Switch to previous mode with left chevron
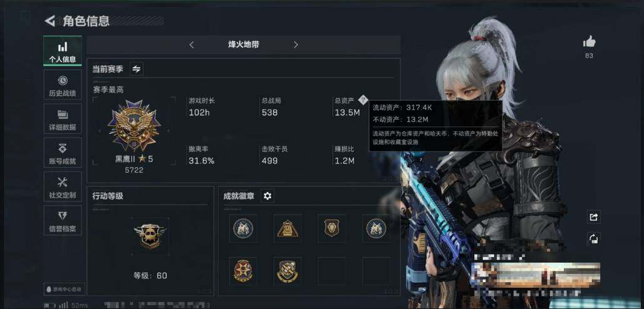The height and width of the screenshot is (309, 644). (x=192, y=45)
